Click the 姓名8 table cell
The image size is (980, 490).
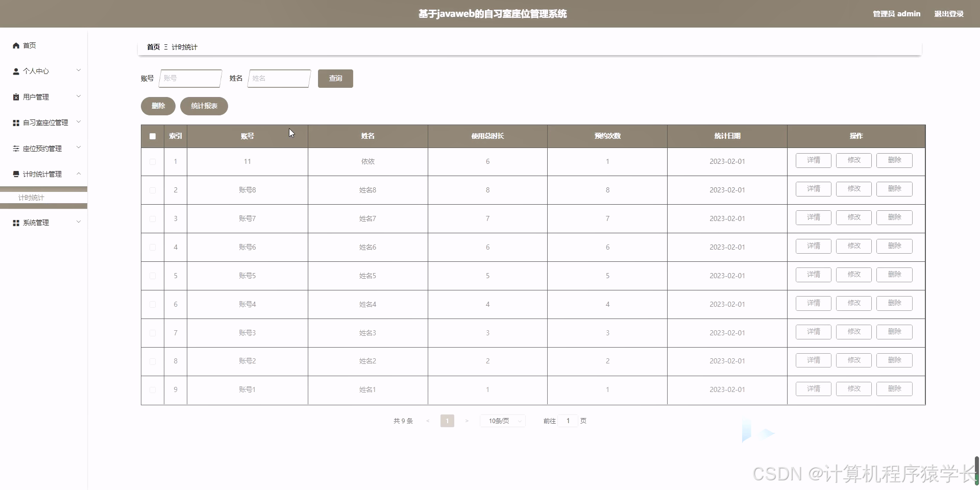tap(367, 190)
